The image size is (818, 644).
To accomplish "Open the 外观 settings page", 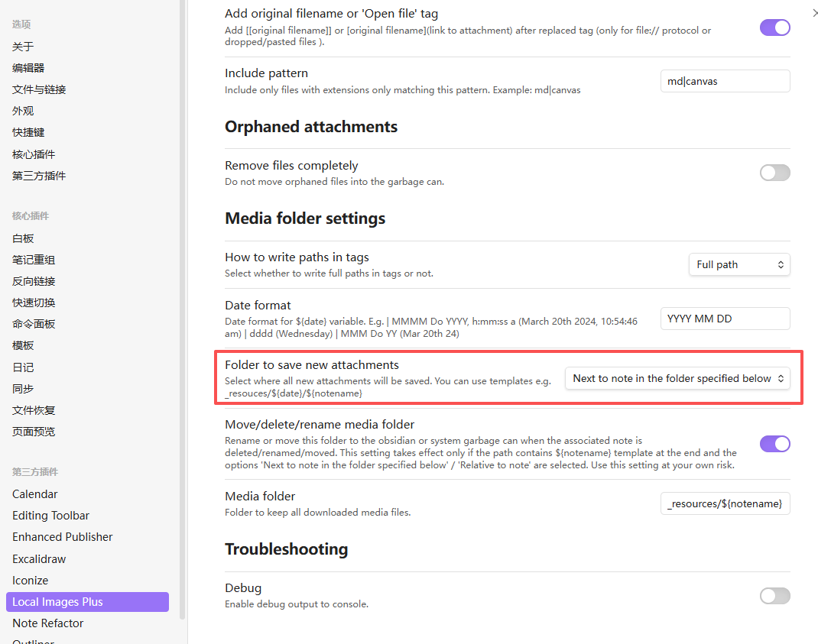I will [x=23, y=111].
